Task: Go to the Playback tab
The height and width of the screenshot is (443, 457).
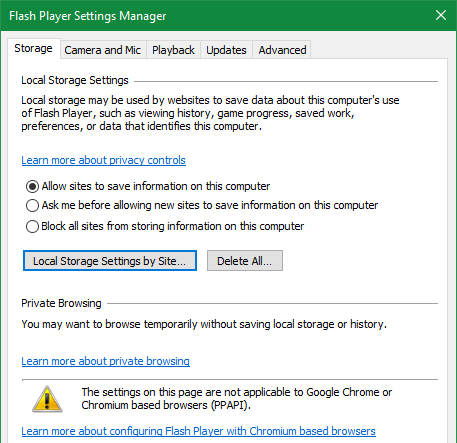Action: click(173, 50)
